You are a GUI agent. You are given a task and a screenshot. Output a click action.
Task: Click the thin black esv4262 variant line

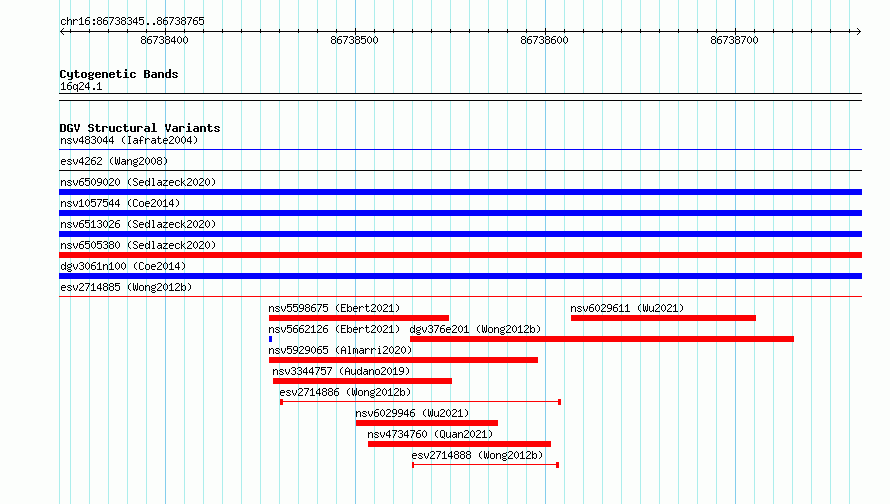point(460,171)
